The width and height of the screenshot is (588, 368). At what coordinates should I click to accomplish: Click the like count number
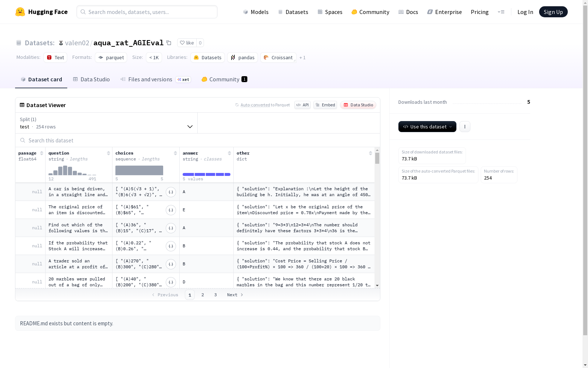click(200, 43)
